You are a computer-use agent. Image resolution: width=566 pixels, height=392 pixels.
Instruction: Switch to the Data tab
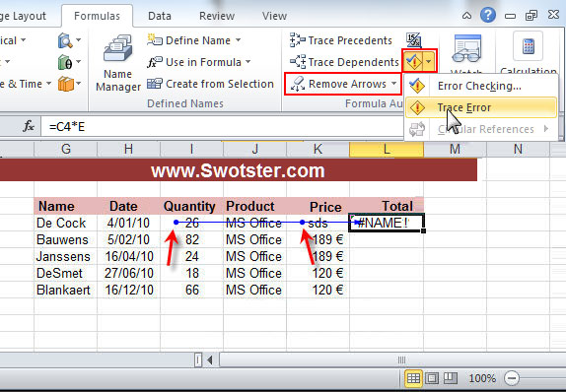point(160,16)
